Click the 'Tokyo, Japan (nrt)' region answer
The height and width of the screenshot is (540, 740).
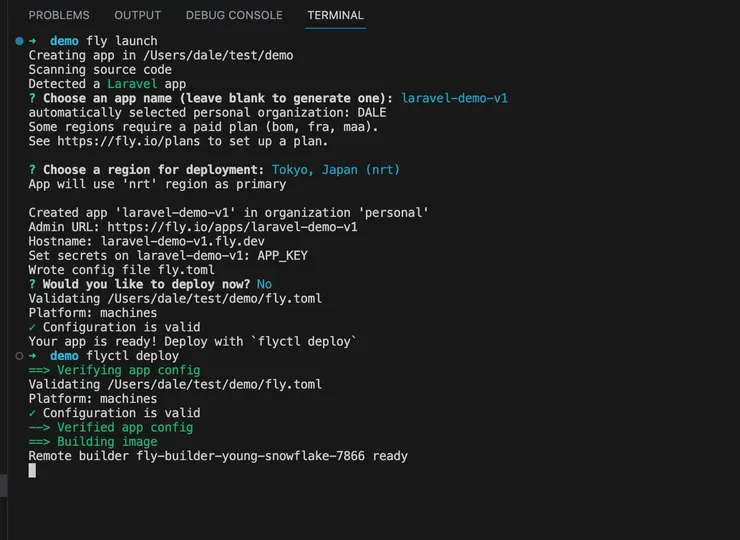[336, 170]
